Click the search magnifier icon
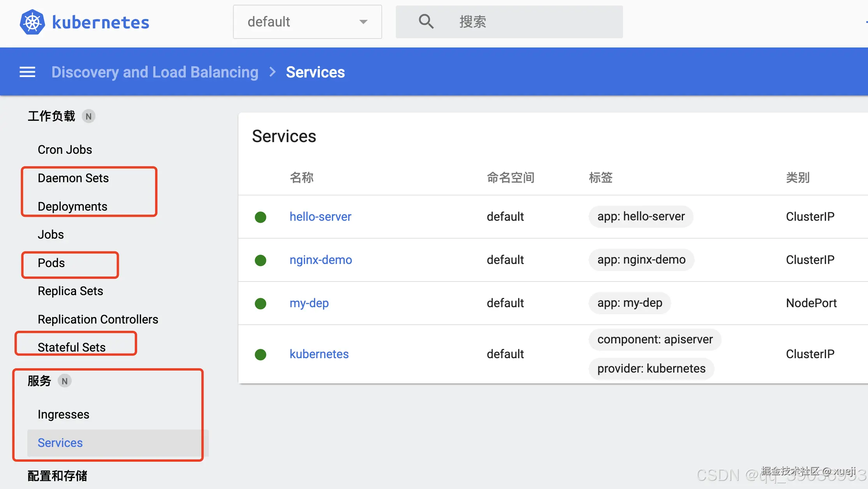Viewport: 868px width, 489px height. tap(426, 22)
